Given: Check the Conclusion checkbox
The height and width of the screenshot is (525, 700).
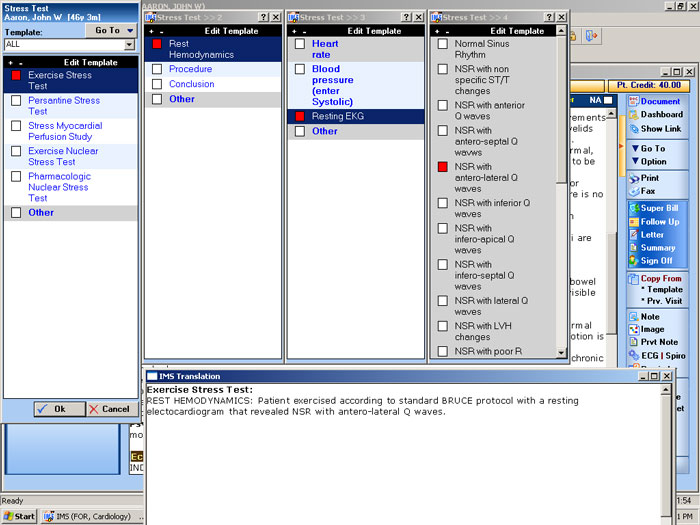Looking at the screenshot, I should [157, 84].
